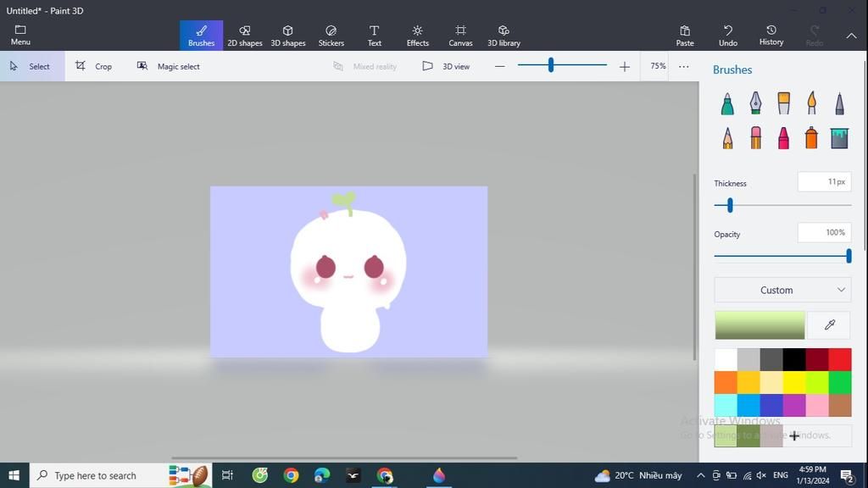Open the Custom material dropdown
This screenshot has width=868, height=488.
[782, 290]
